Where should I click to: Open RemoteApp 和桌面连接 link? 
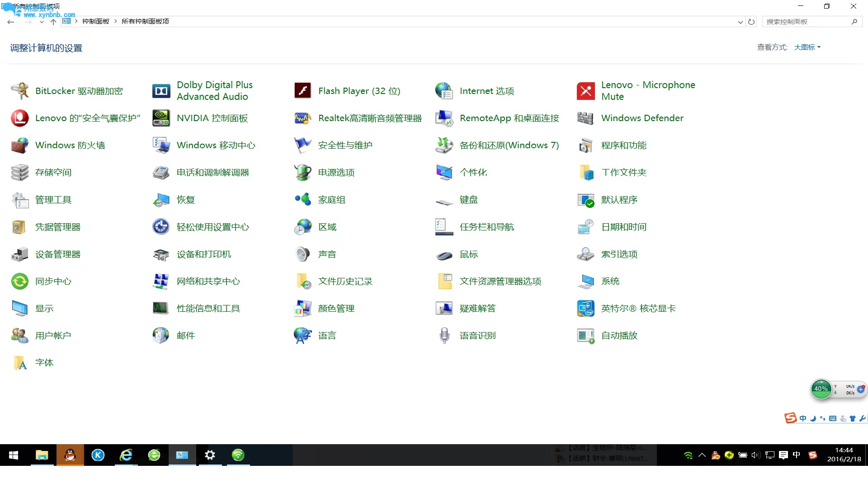(x=509, y=118)
